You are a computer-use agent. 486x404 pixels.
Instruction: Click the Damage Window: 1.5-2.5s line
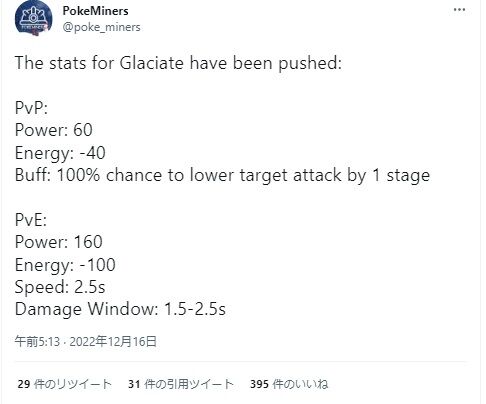coord(120,309)
